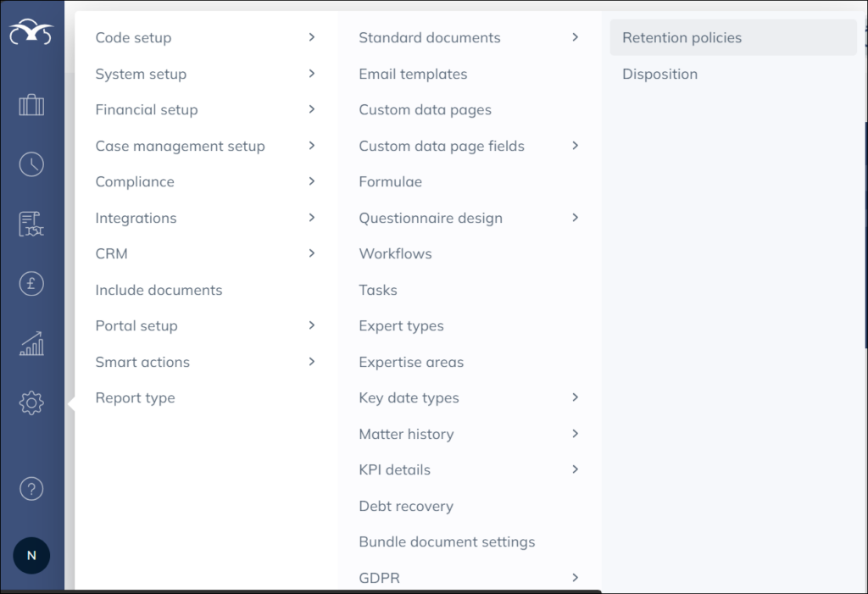Open Include documents option
868x594 pixels.
click(x=159, y=290)
